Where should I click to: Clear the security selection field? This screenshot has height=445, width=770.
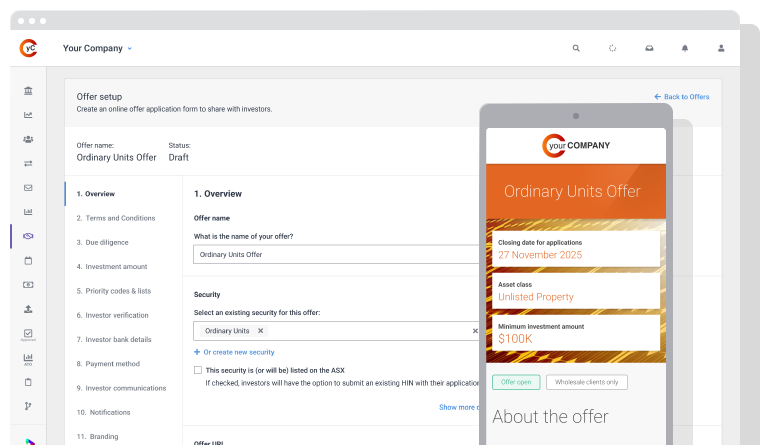pos(475,331)
